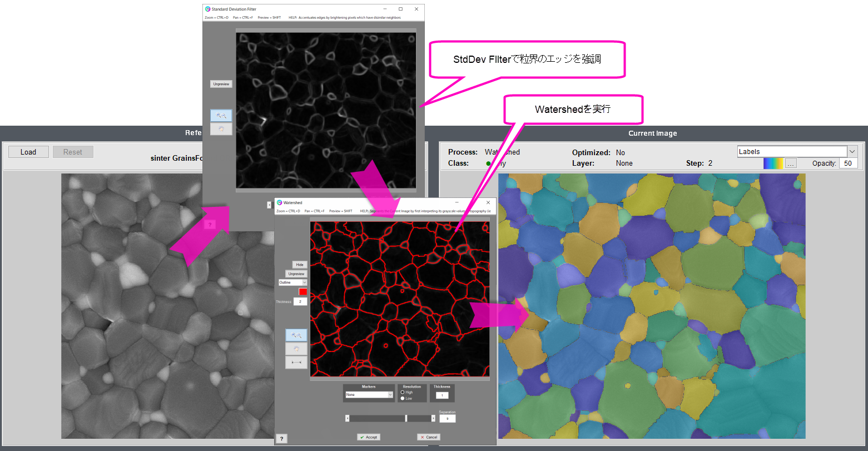The height and width of the screenshot is (451, 868).
Task: Select High resolution radio button
Action: 403,392
